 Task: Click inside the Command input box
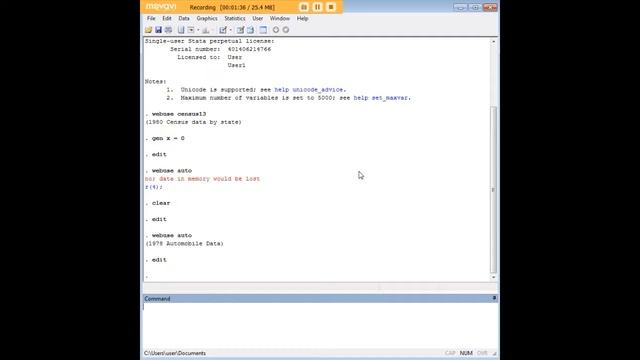pyautogui.click(x=320, y=325)
